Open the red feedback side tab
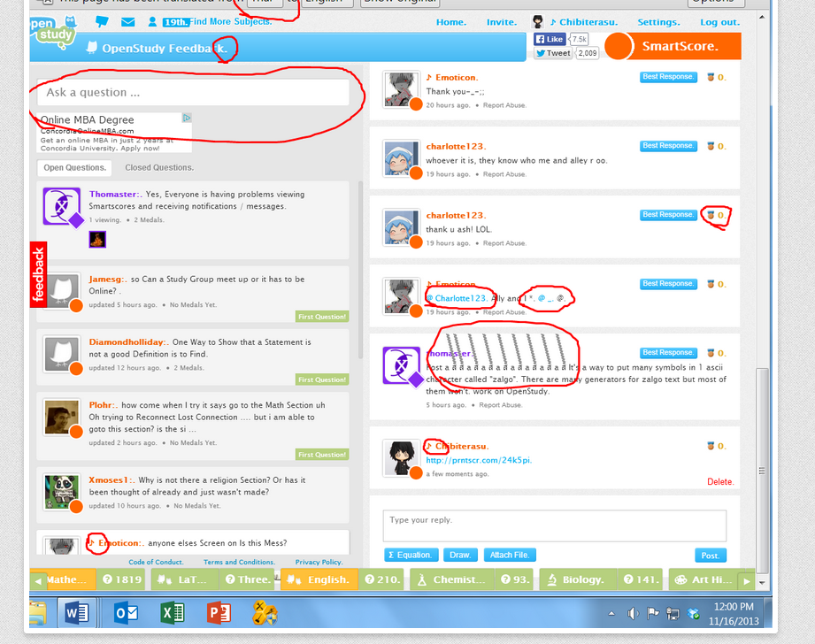815x644 pixels. (38, 274)
